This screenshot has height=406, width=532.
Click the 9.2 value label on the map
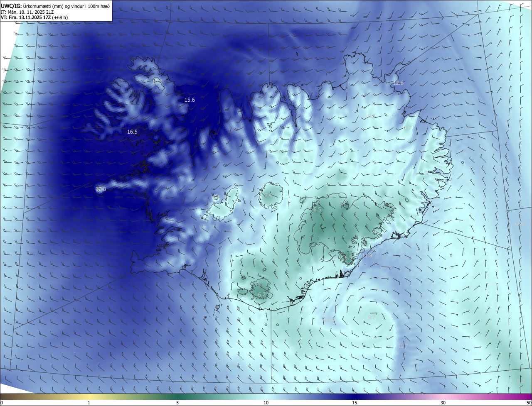tap(372, 317)
